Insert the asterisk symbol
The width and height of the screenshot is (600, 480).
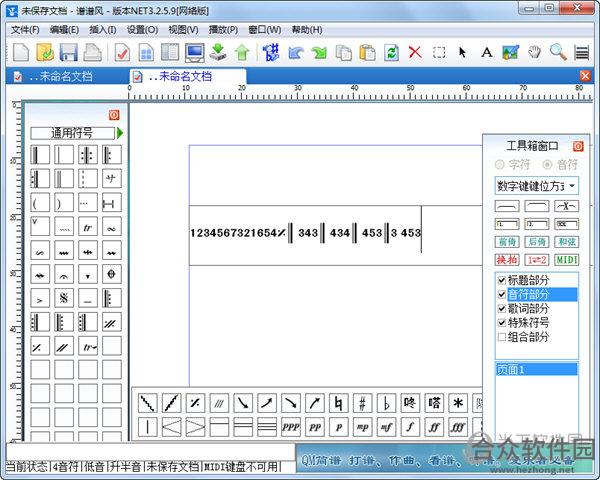coord(458,403)
